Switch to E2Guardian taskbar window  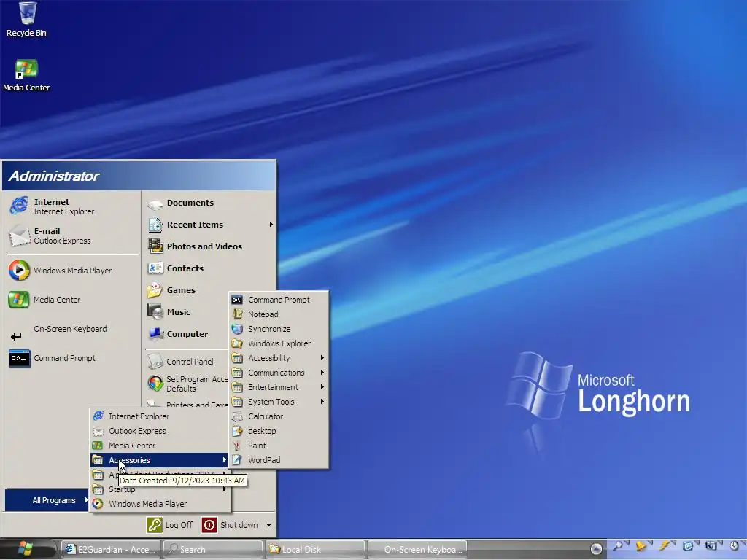pyautogui.click(x=112, y=550)
